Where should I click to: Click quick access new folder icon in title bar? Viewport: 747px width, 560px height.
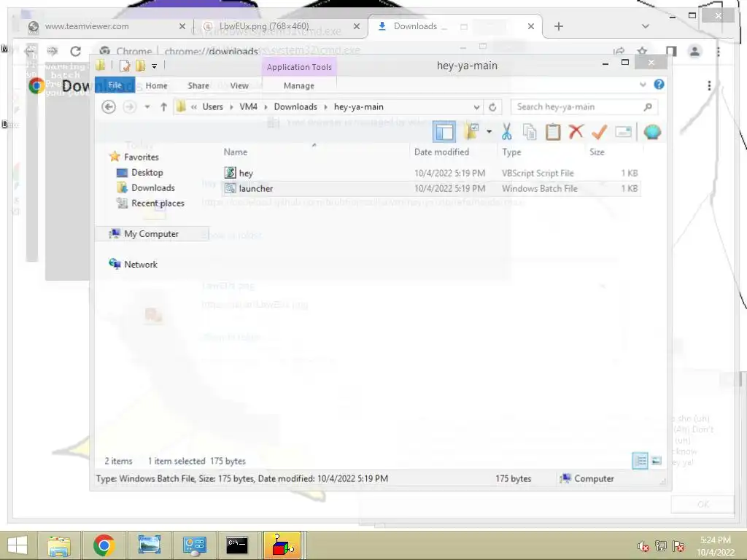(x=140, y=66)
